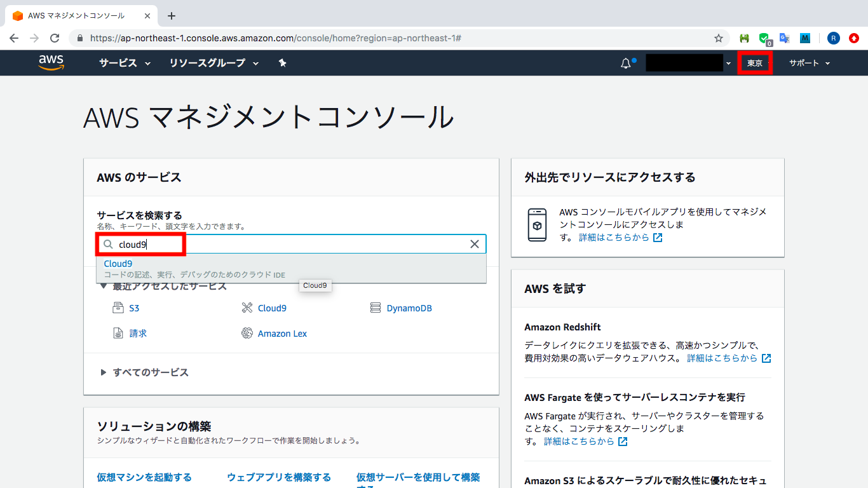Click 仮想サーバーを使用して構築する link

[x=418, y=482]
